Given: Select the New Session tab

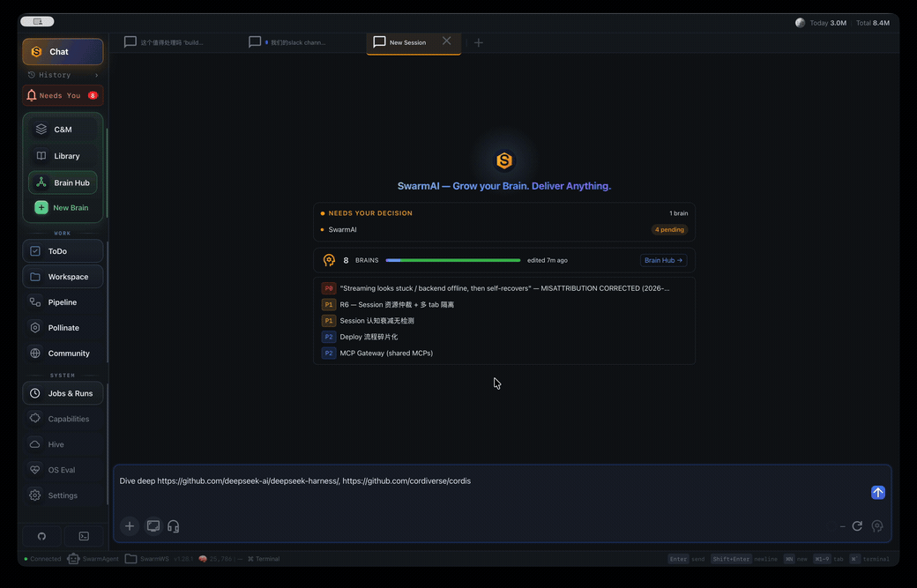Looking at the screenshot, I should pyautogui.click(x=407, y=42).
